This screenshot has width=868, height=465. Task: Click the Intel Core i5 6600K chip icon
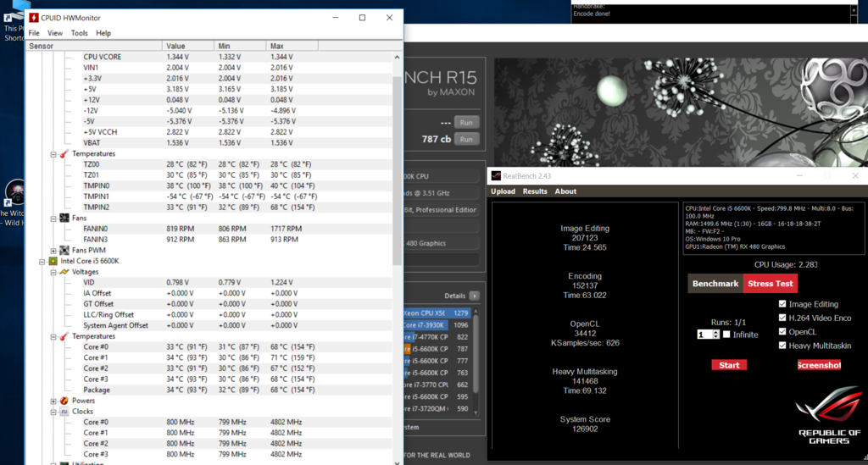(53, 261)
